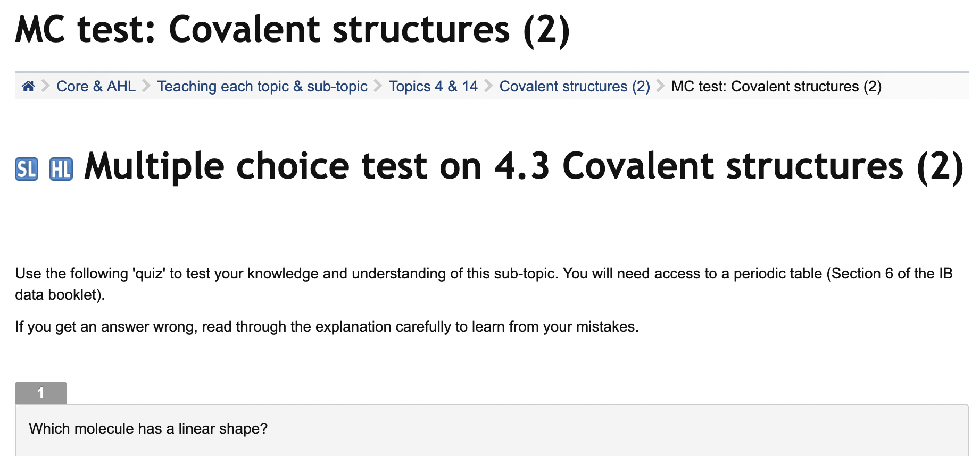This screenshot has width=980, height=456.
Task: Select the question number 1 tab
Action: point(41,393)
